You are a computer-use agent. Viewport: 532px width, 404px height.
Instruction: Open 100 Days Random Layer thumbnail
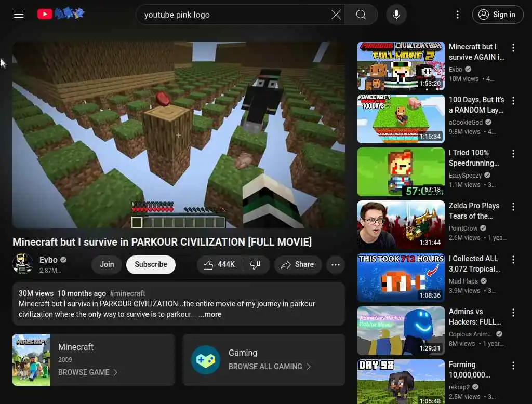pyautogui.click(x=401, y=119)
